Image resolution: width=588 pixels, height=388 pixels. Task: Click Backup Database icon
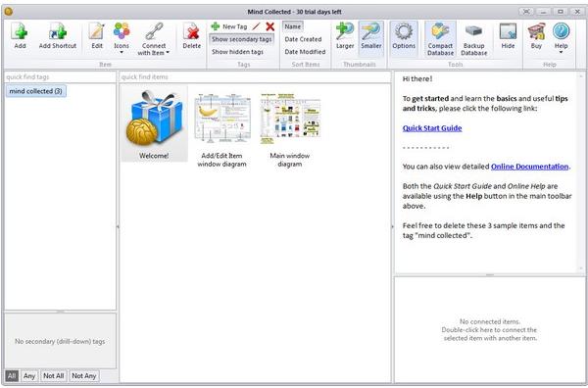tap(474, 39)
